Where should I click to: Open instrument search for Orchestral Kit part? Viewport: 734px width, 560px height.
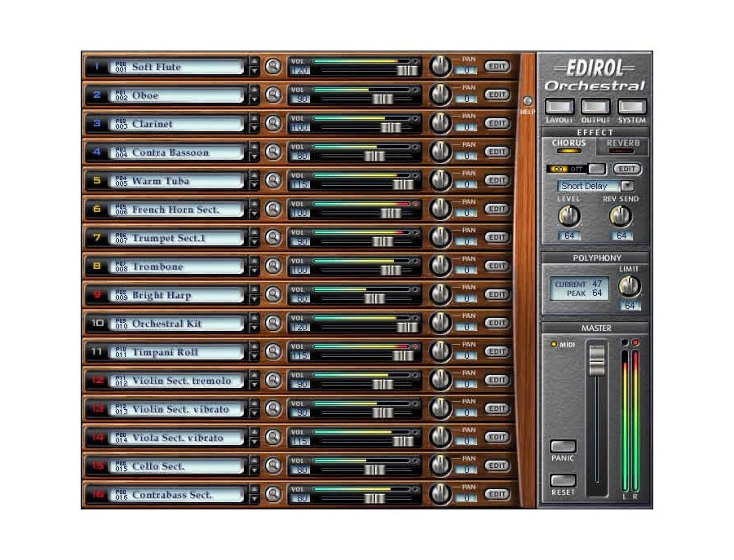pos(273,324)
